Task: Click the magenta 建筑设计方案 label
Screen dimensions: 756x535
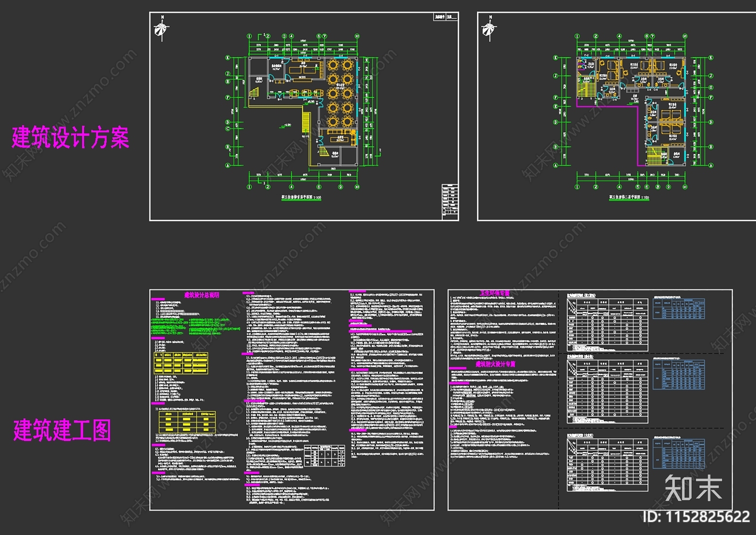Action: pos(70,137)
